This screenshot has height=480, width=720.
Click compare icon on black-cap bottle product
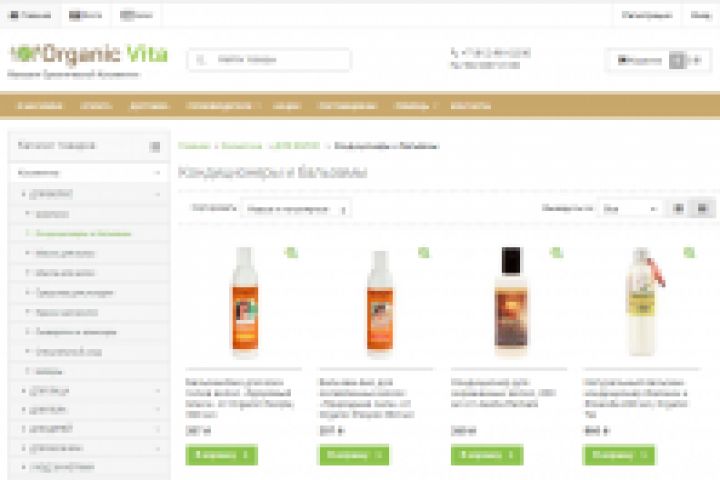[x=556, y=252]
